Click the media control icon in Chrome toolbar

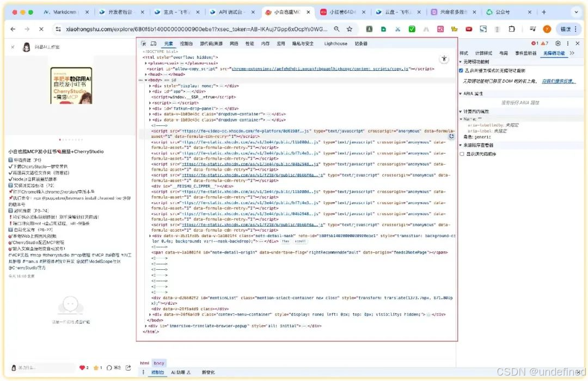coord(532,29)
